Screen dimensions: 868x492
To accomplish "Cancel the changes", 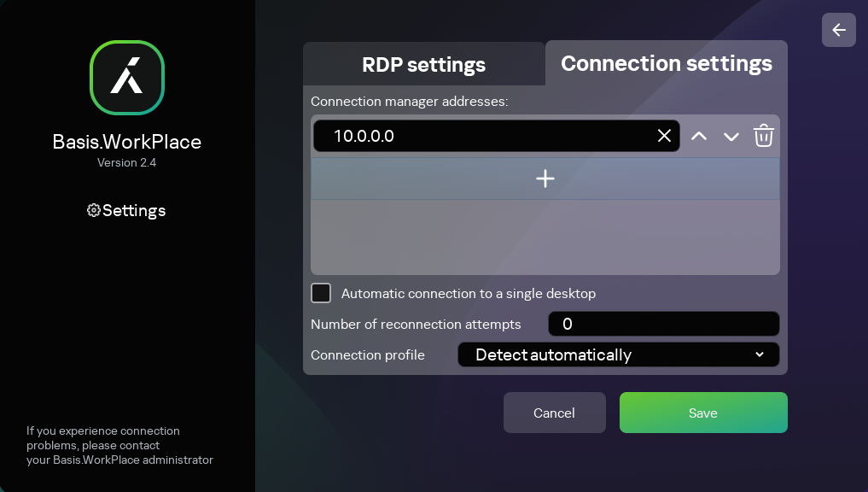I will 554,413.
